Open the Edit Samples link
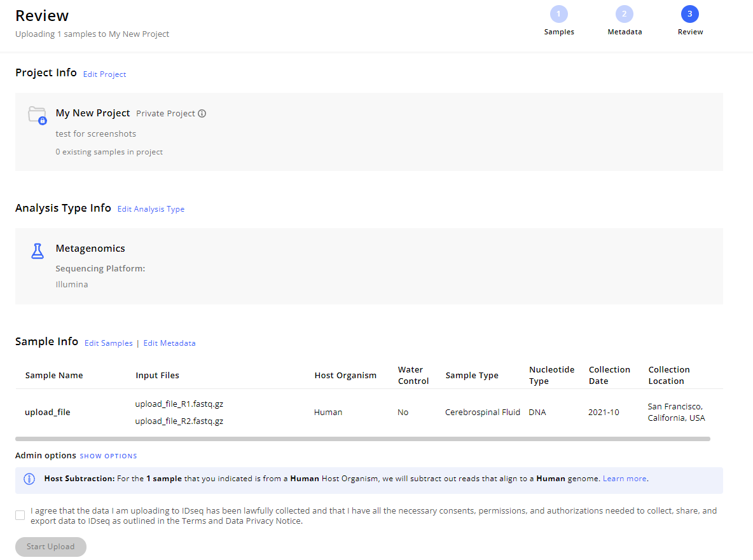Image resolution: width=753 pixels, height=560 pixels. tap(109, 343)
